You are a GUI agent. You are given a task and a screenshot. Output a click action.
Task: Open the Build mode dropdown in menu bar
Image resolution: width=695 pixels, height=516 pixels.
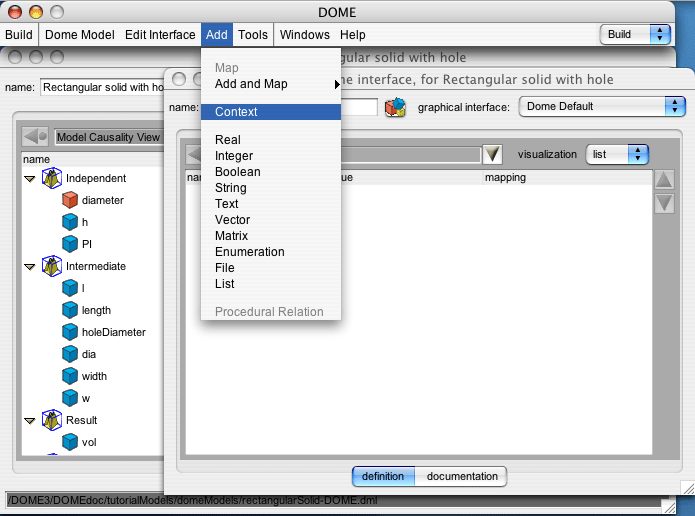[635, 34]
